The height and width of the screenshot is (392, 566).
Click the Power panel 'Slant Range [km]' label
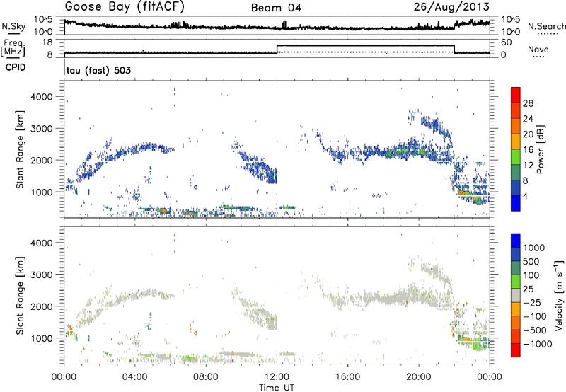20,149
